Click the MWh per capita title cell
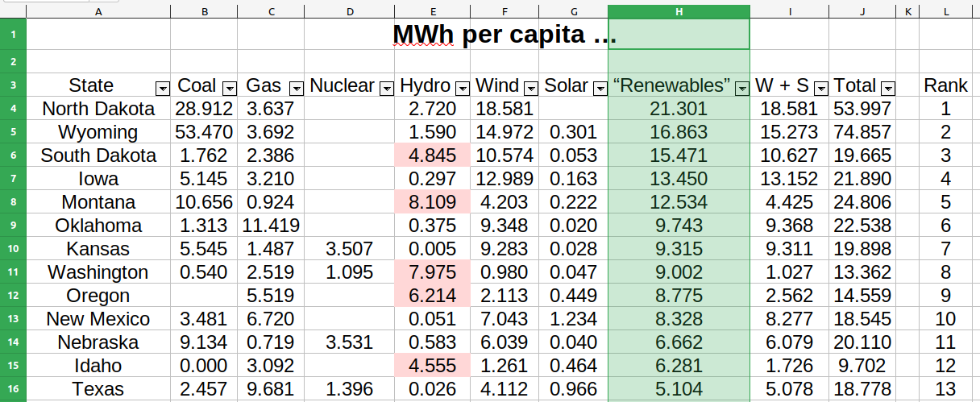The height and width of the screenshot is (402, 980). (x=504, y=35)
